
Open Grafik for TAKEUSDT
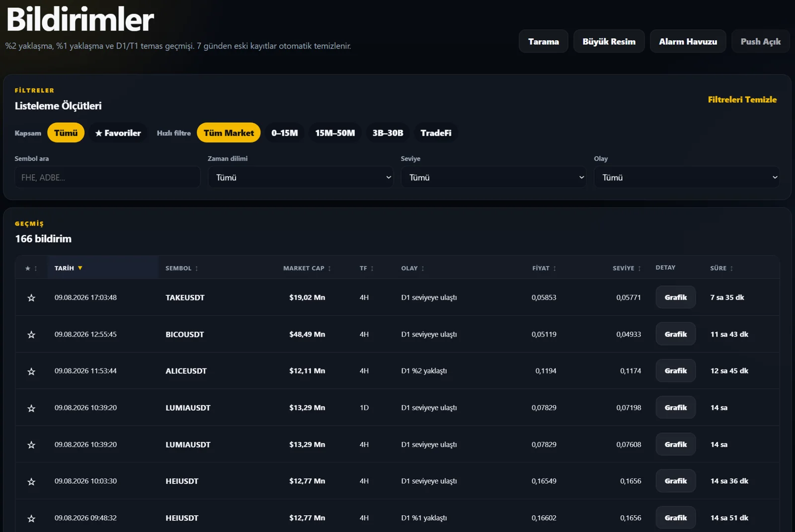676,297
